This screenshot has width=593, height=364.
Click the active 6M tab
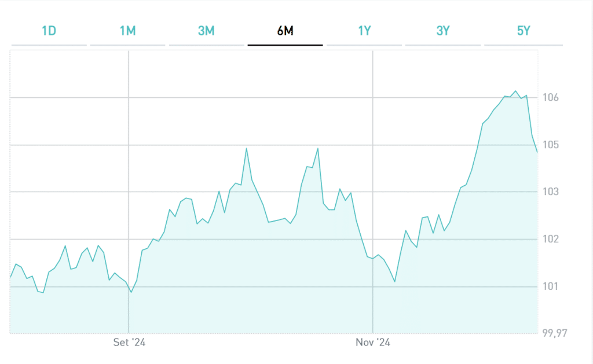(x=285, y=31)
